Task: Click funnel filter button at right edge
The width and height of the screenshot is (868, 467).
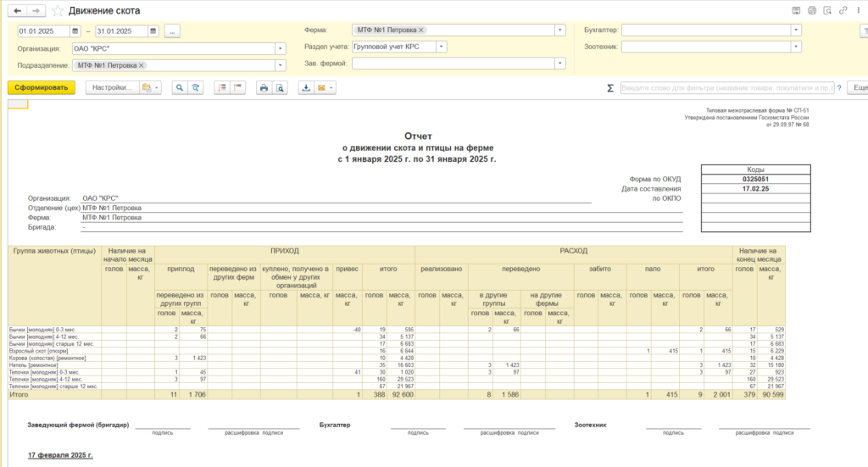Action: (864, 31)
